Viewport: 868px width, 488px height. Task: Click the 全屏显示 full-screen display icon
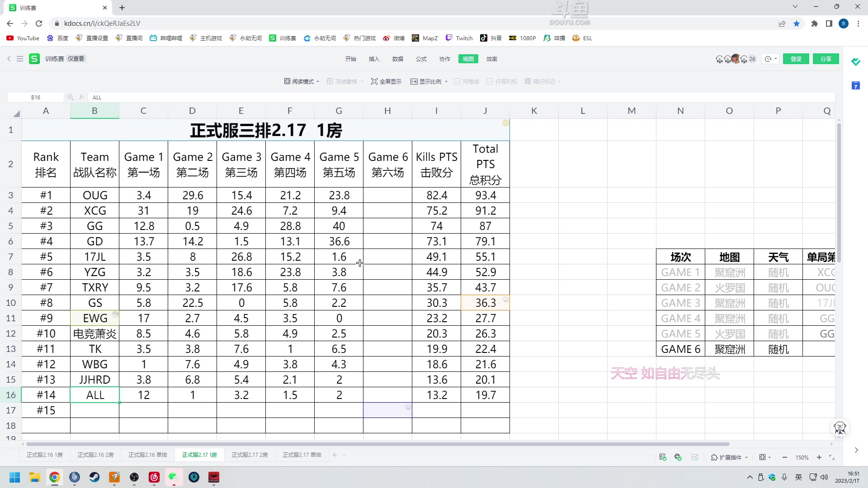pyautogui.click(x=374, y=81)
